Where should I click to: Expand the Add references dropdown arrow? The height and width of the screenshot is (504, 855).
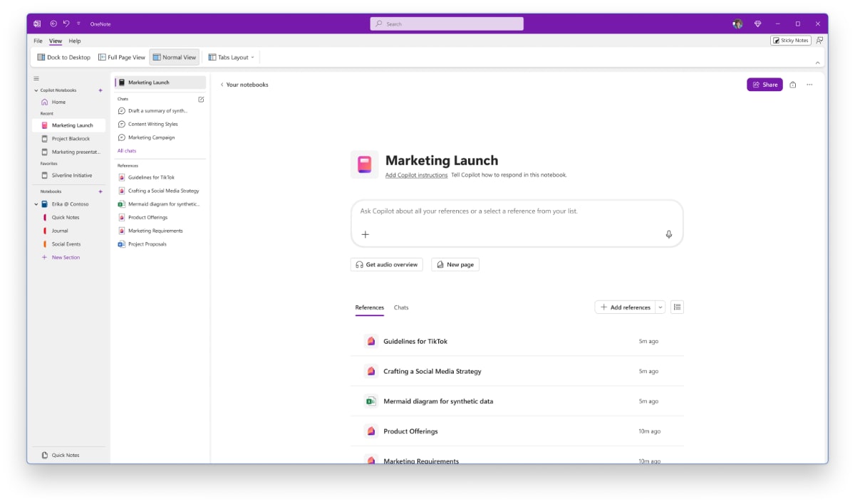point(661,307)
